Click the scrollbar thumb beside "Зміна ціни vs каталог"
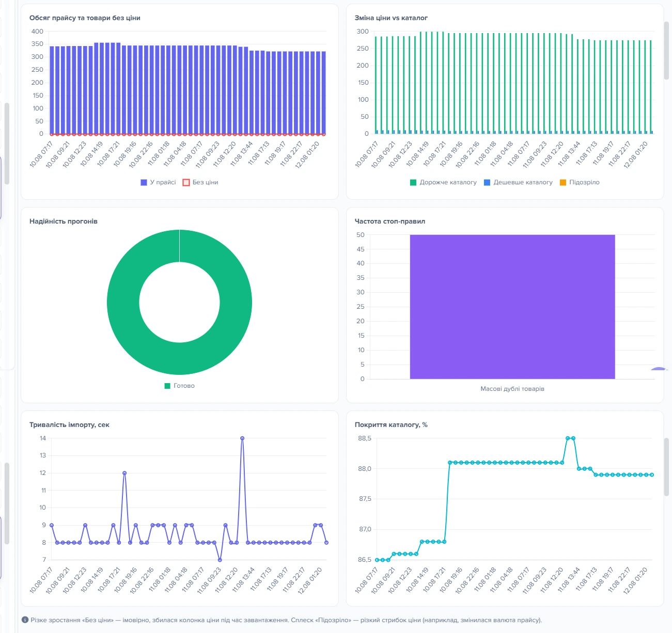The height and width of the screenshot is (633, 672). (666, 51)
